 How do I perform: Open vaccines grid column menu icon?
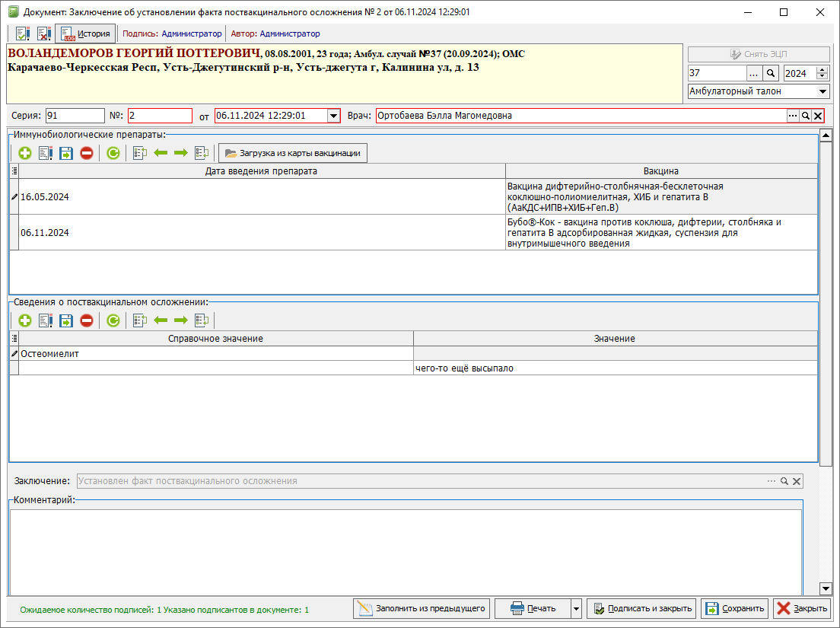click(x=14, y=171)
